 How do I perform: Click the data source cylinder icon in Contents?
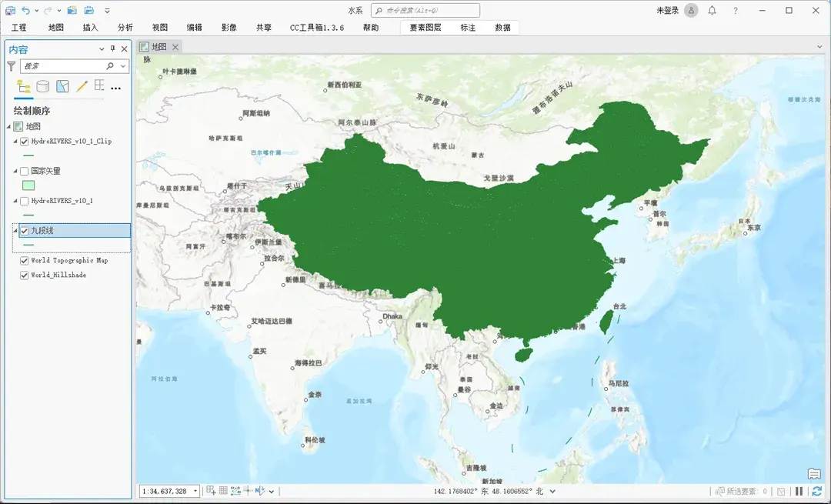click(x=42, y=86)
